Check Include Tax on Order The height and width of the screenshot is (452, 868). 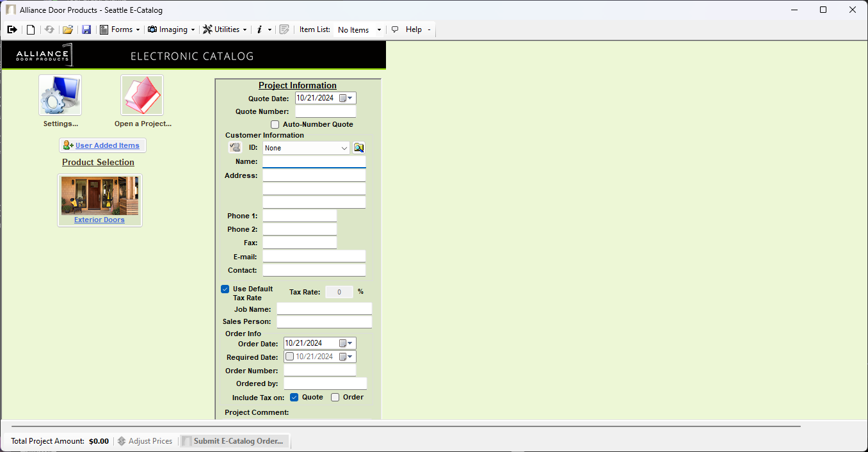[x=335, y=398]
